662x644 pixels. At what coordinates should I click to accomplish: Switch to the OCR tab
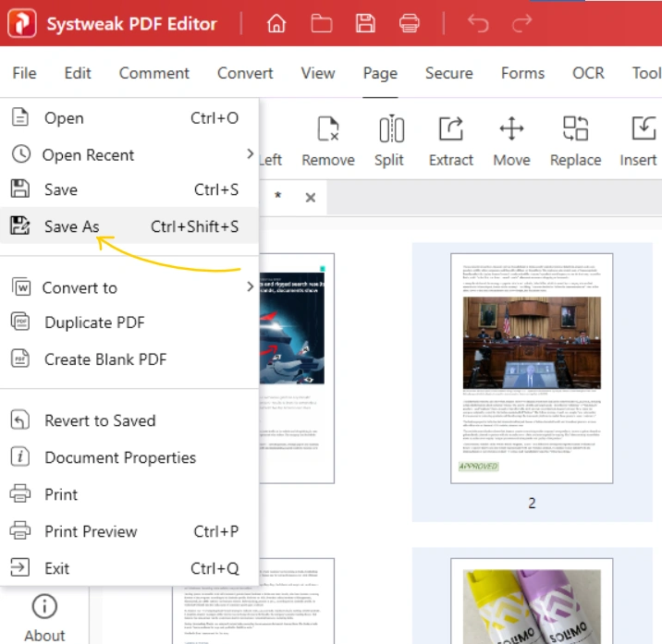[588, 73]
